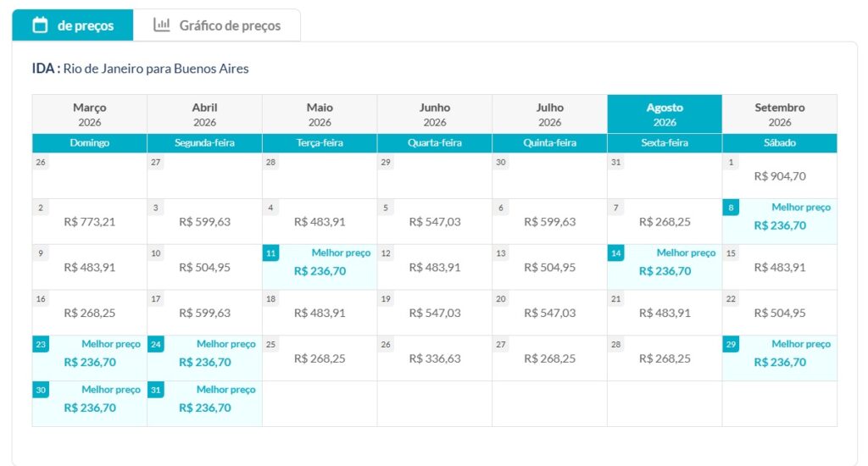Select day 11 Melhor preço cell
Image resolution: width=868 pixels, height=466 pixels.
320,268
